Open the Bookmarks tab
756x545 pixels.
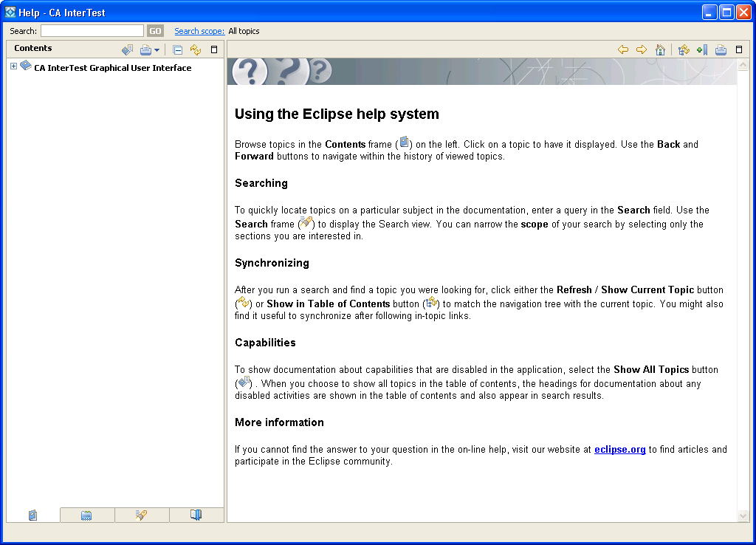(196, 515)
